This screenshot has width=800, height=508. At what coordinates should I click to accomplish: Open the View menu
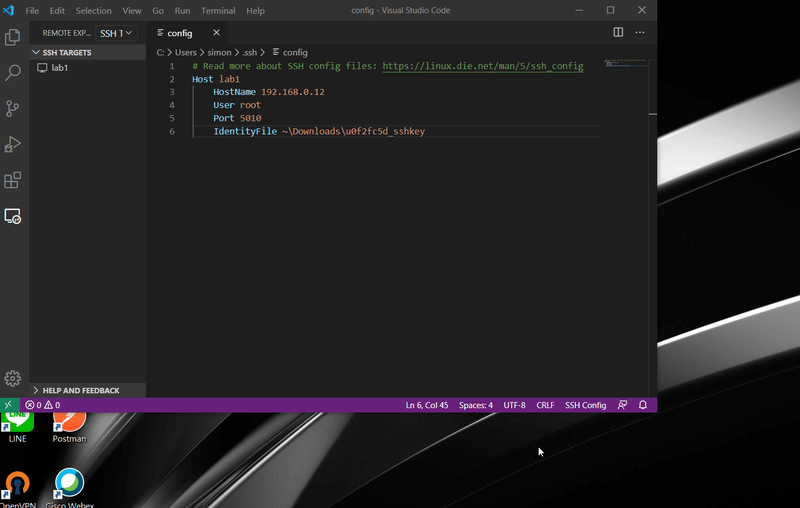[x=132, y=11]
